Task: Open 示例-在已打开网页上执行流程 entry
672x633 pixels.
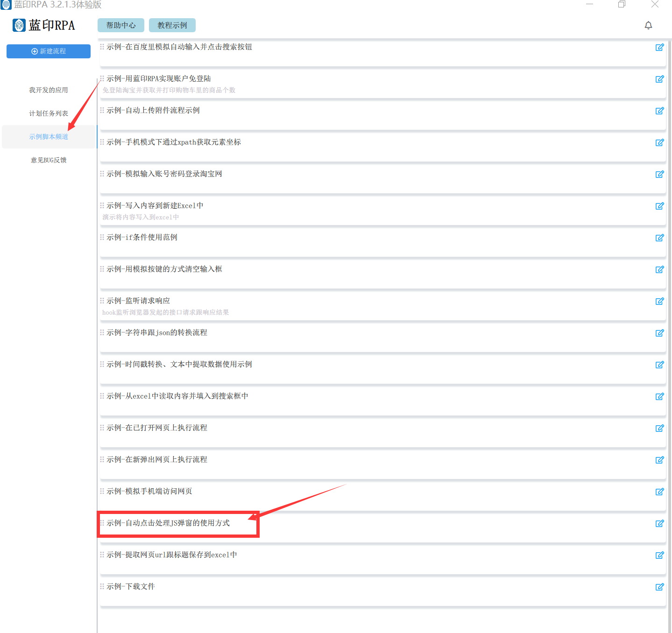Action: coord(157,428)
